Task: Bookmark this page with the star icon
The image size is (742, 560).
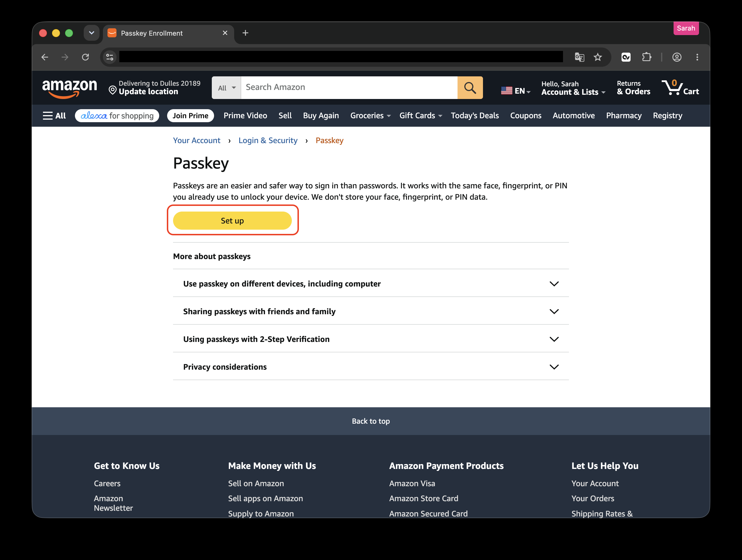Action: [598, 57]
